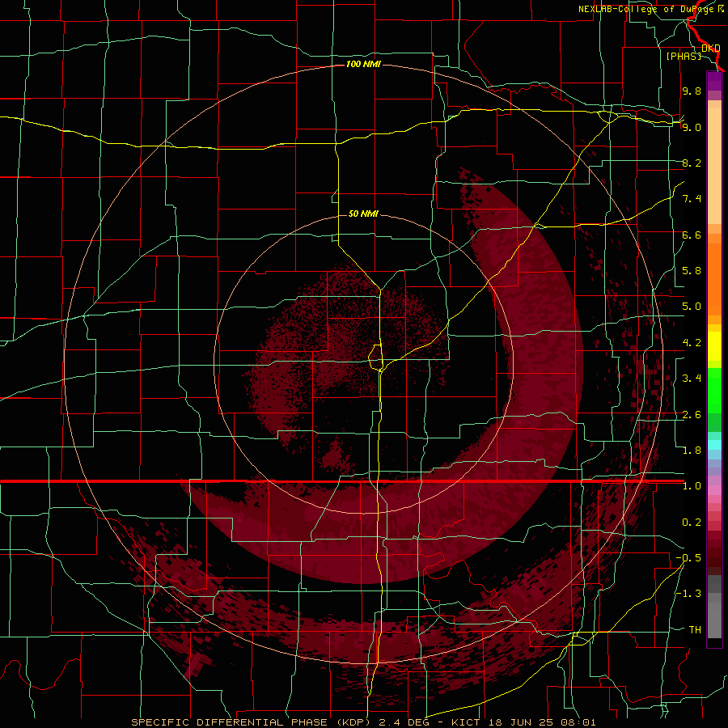Click the 6.6 scale value
The width and height of the screenshot is (728, 728).
pos(692,235)
